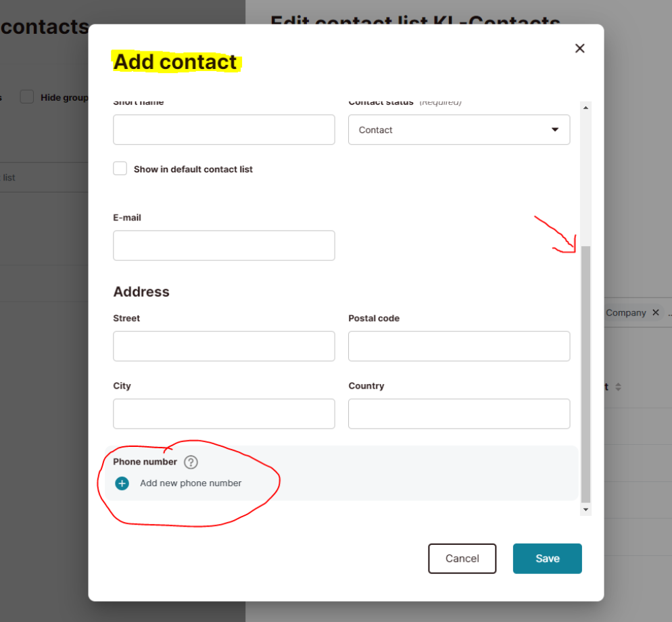Open the phone number help question mark
Screen dimensions: 672x622
[191, 462]
